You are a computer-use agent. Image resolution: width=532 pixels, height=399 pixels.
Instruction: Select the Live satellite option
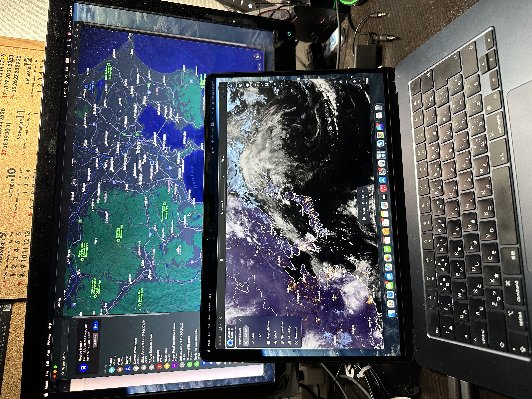click(x=253, y=336)
